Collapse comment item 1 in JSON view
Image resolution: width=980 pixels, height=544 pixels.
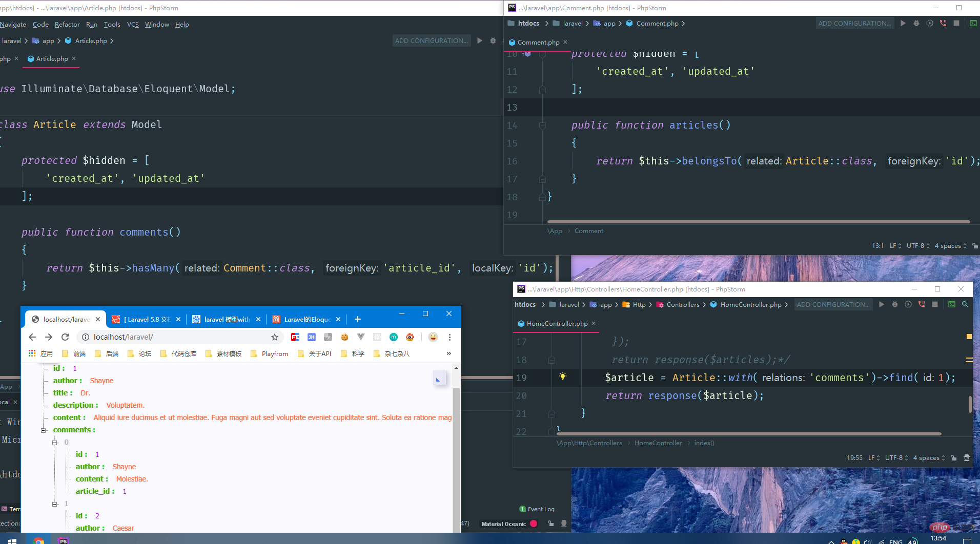click(55, 504)
